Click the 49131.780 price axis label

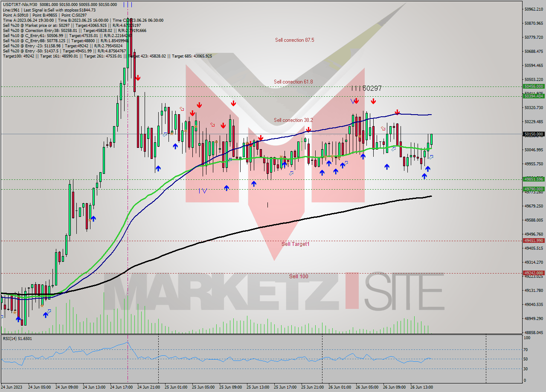click(534, 291)
